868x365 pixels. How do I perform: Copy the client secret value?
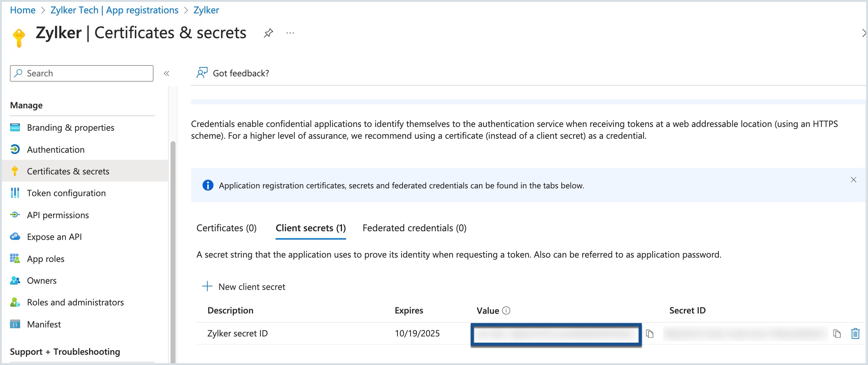tap(649, 333)
